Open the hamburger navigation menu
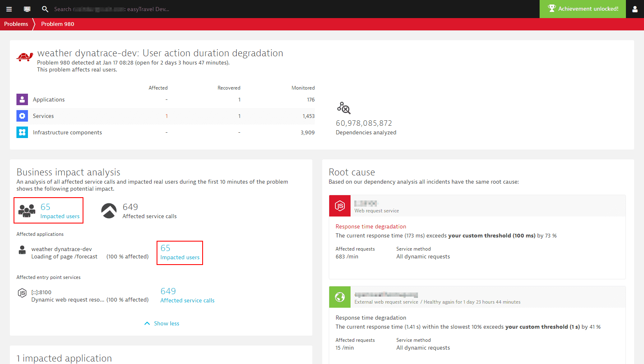 pos(9,9)
